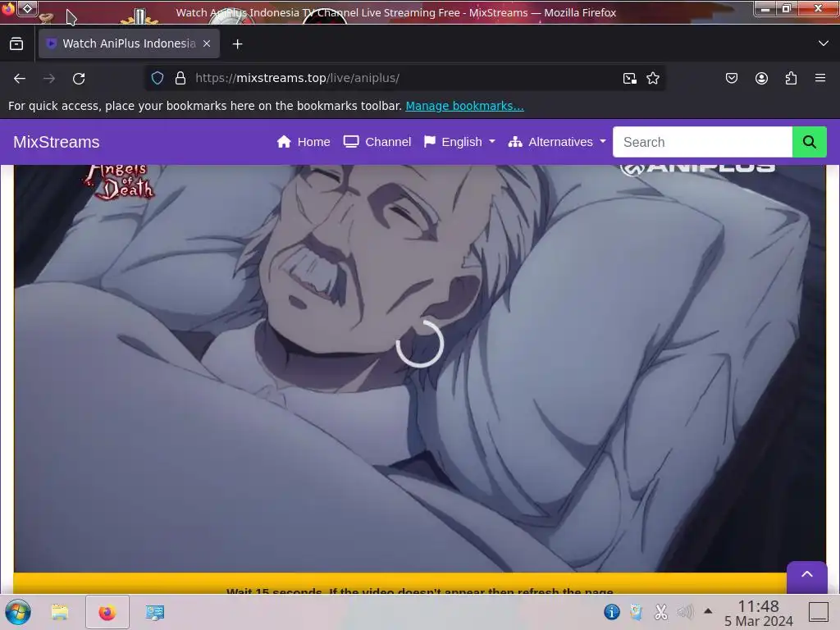Open file manager from the taskbar
Image resolution: width=840 pixels, height=630 pixels.
(60, 612)
